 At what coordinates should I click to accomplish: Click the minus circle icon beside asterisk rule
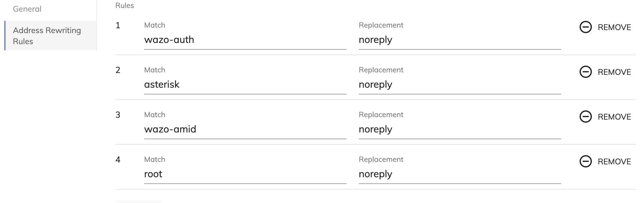tap(585, 72)
